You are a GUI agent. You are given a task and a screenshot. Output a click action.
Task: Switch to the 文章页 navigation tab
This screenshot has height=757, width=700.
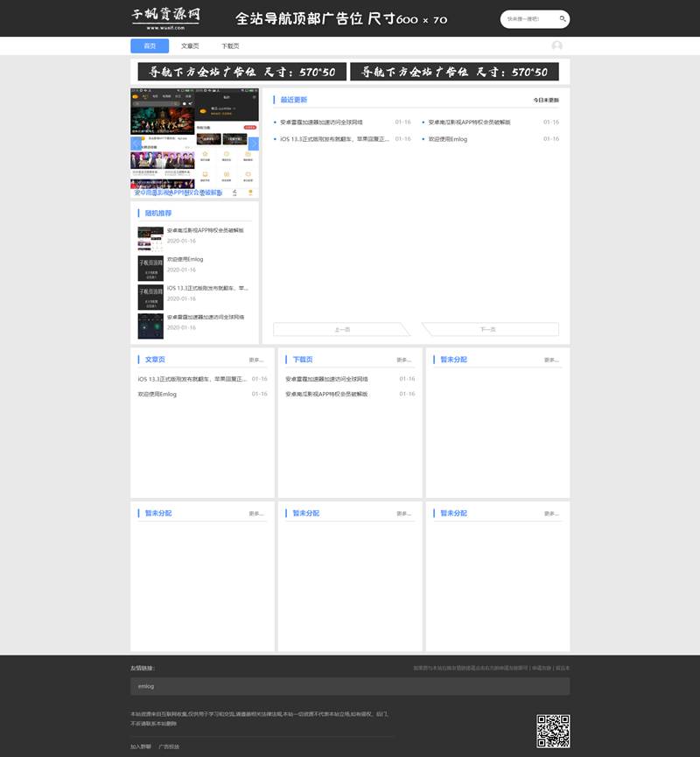click(190, 46)
